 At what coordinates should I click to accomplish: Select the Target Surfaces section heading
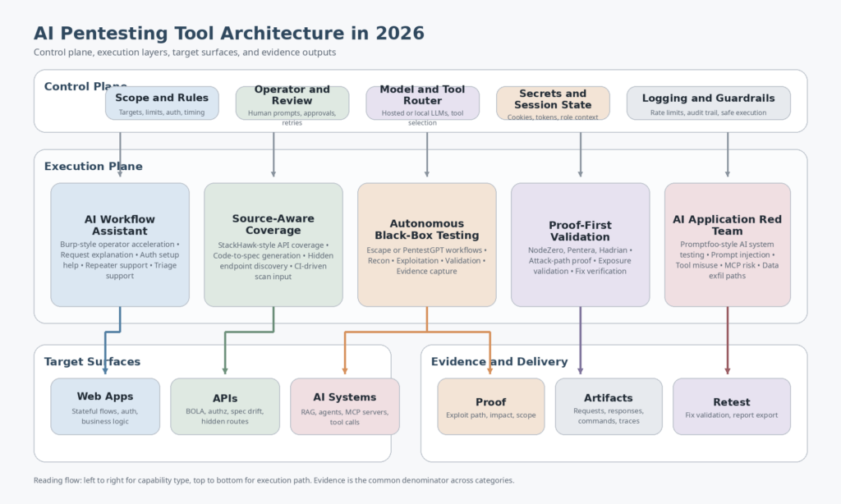[92, 362]
